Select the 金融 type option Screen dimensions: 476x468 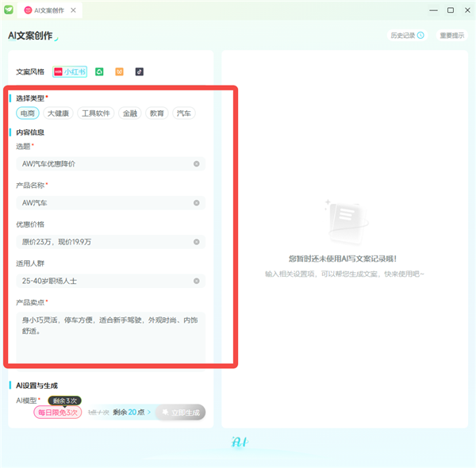coord(130,113)
